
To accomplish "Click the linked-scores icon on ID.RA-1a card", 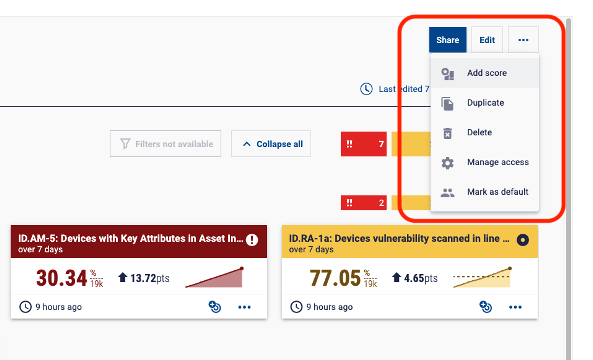I will tap(486, 307).
